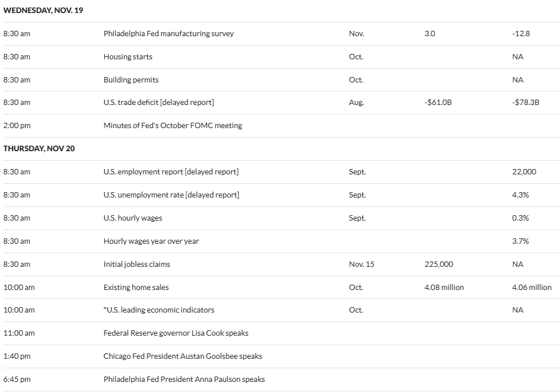Click Federal Reserve governor Lisa Cook speaks
Image resolution: width=560 pixels, height=392 pixels.
pyautogui.click(x=176, y=333)
